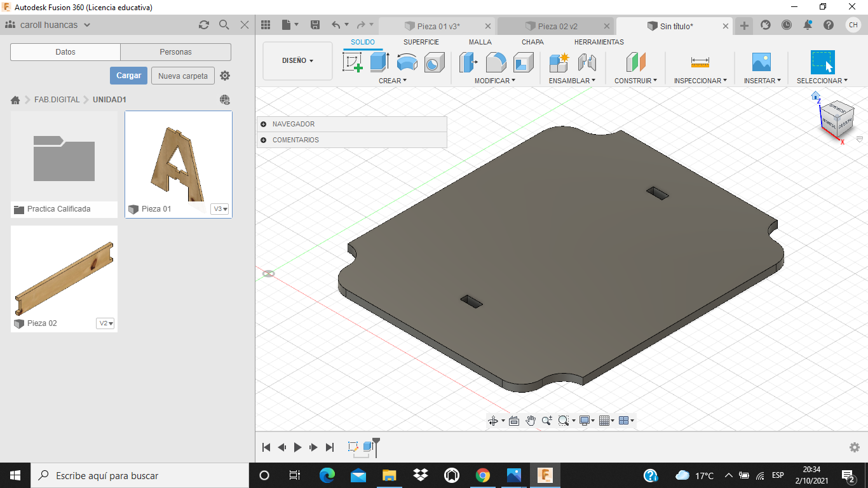Switch to the Personas tab
This screenshot has width=868, height=488.
176,52
